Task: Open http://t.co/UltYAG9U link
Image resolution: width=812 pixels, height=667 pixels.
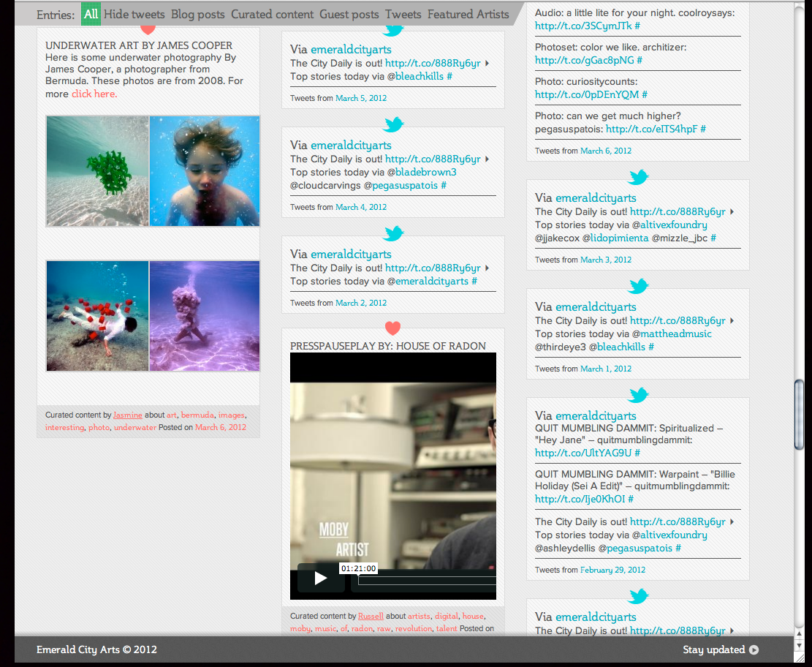Action: pos(583,453)
